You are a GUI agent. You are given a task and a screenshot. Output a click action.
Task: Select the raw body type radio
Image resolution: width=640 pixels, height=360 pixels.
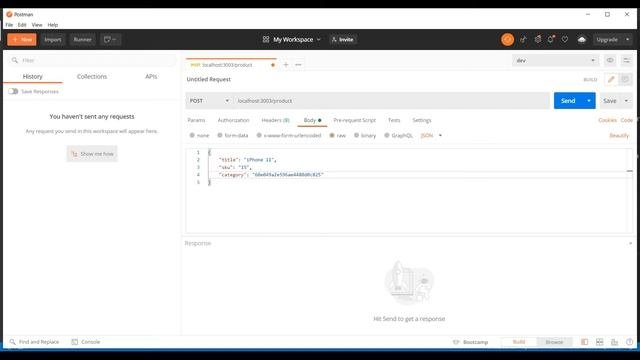tap(332, 135)
